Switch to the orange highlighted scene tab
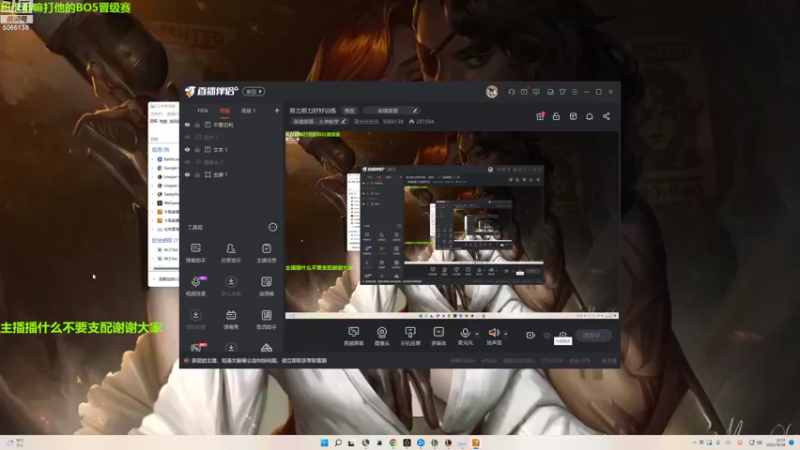This screenshot has width=800, height=450. [224, 110]
